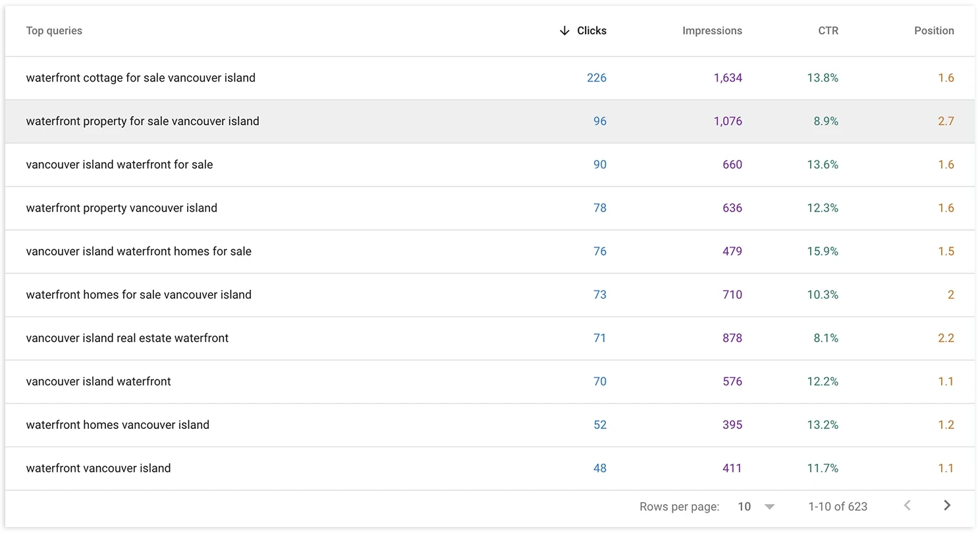980x533 pixels.
Task: Select the 'waterfront property vancouver island' query
Action: [x=121, y=208]
